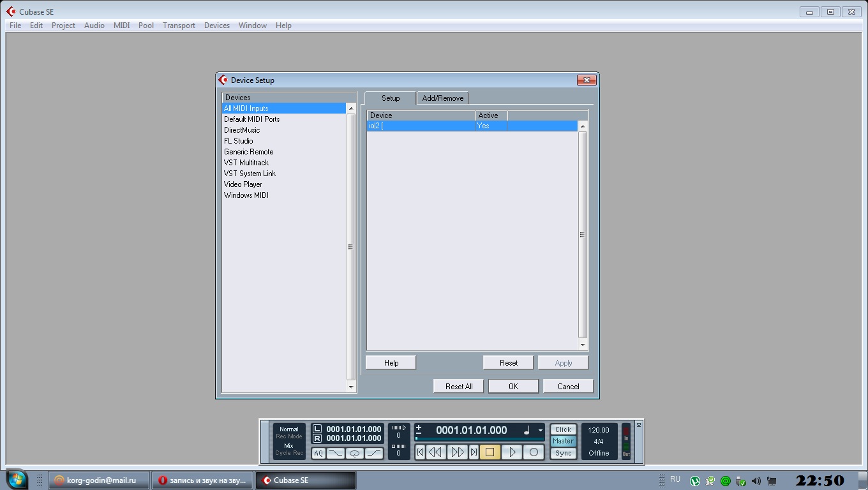Open the Windows Start button

click(x=16, y=479)
